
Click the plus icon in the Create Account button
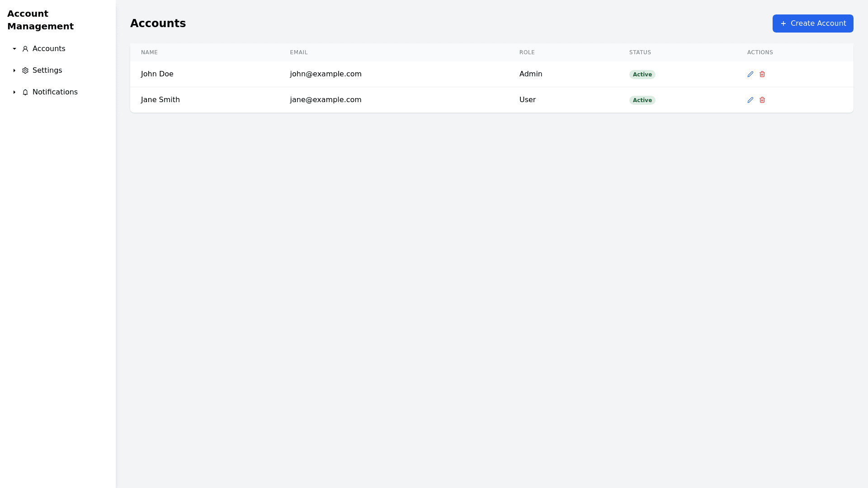783,23
